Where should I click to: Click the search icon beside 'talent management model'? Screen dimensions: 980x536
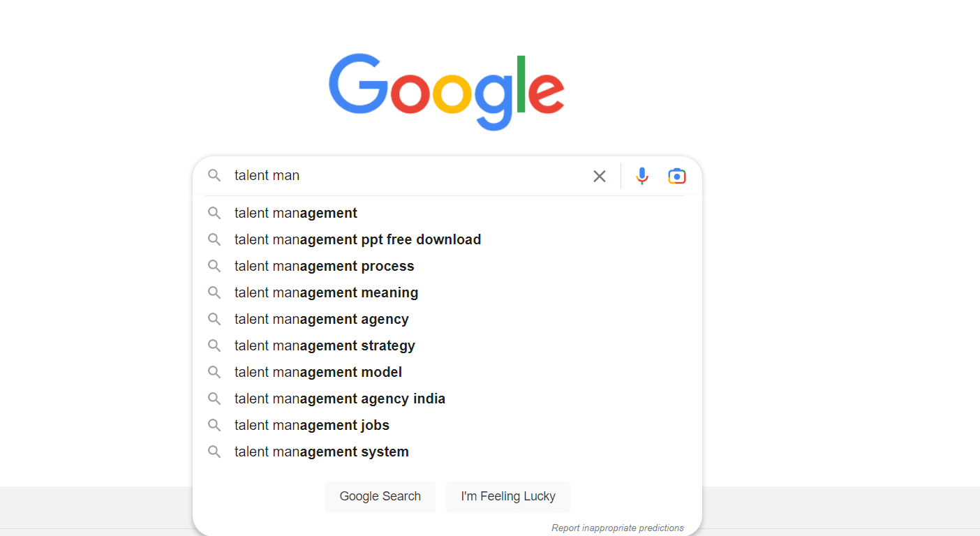click(214, 372)
